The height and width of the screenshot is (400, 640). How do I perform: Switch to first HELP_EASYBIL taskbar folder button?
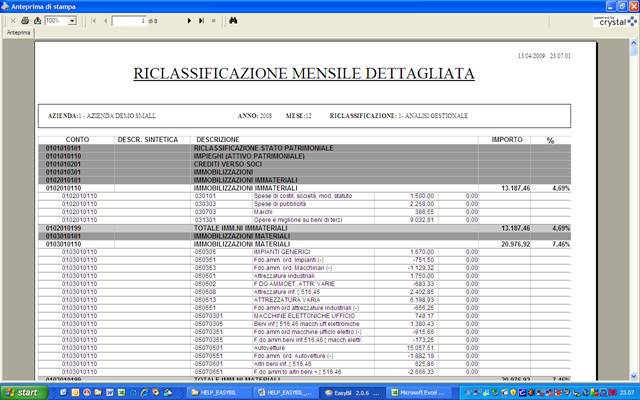tap(219, 393)
